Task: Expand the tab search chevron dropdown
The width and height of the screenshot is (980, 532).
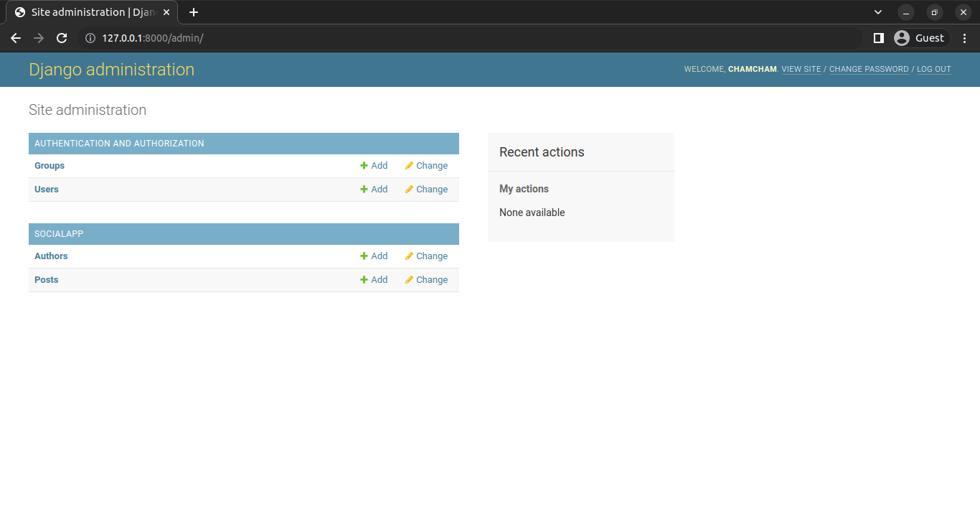Action: click(878, 12)
